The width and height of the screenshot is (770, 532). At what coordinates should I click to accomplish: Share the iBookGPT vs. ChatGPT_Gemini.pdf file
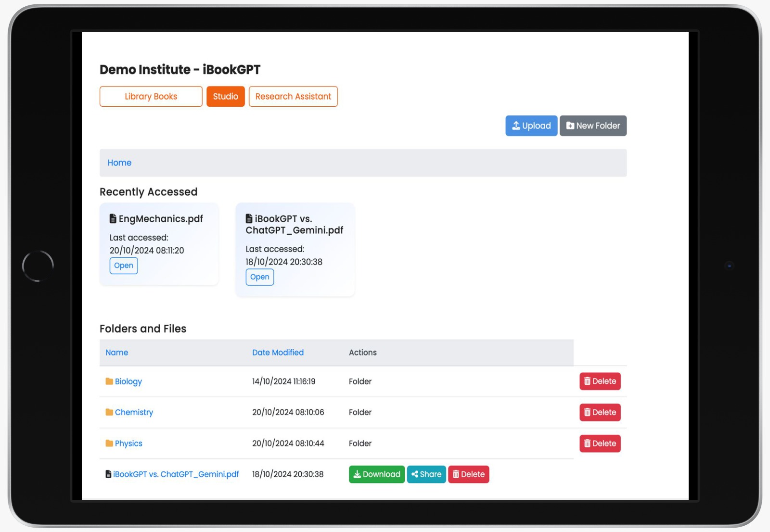pyautogui.click(x=426, y=474)
